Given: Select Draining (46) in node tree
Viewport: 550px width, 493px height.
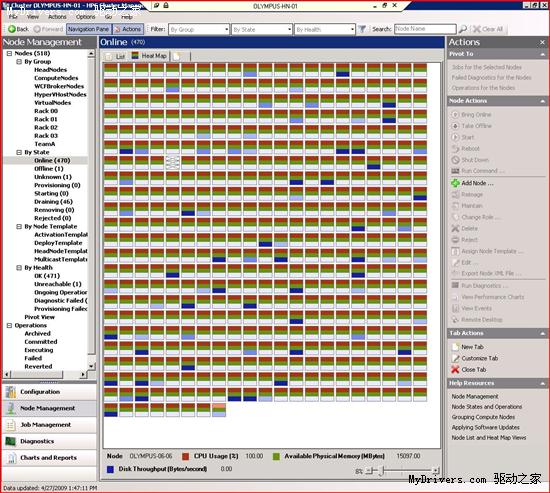Looking at the screenshot, I should tap(53, 202).
